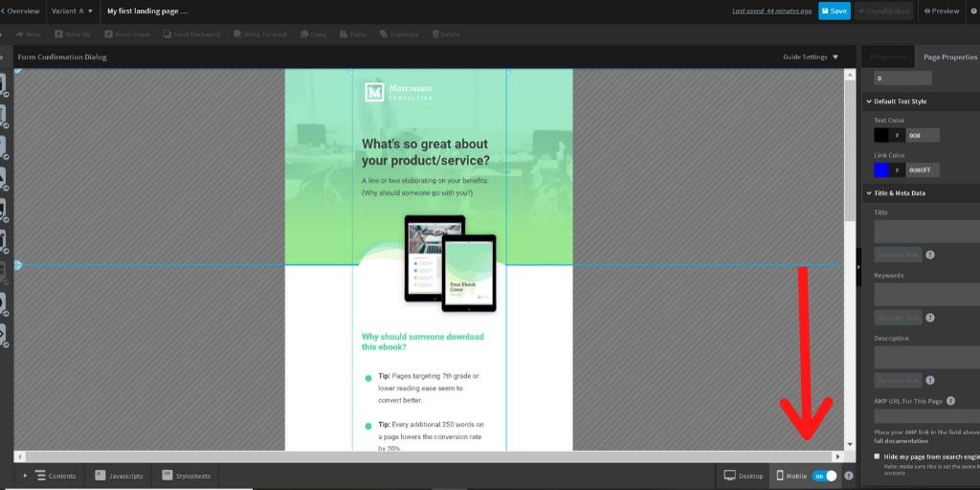The image size is (980, 490).
Task: Click Dynamic Text button under Title
Action: [x=898, y=255]
